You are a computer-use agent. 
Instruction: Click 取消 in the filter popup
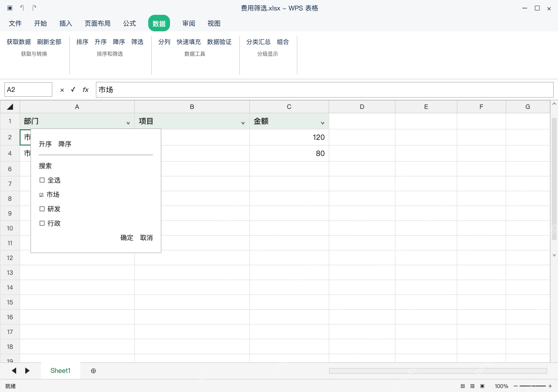(x=146, y=238)
